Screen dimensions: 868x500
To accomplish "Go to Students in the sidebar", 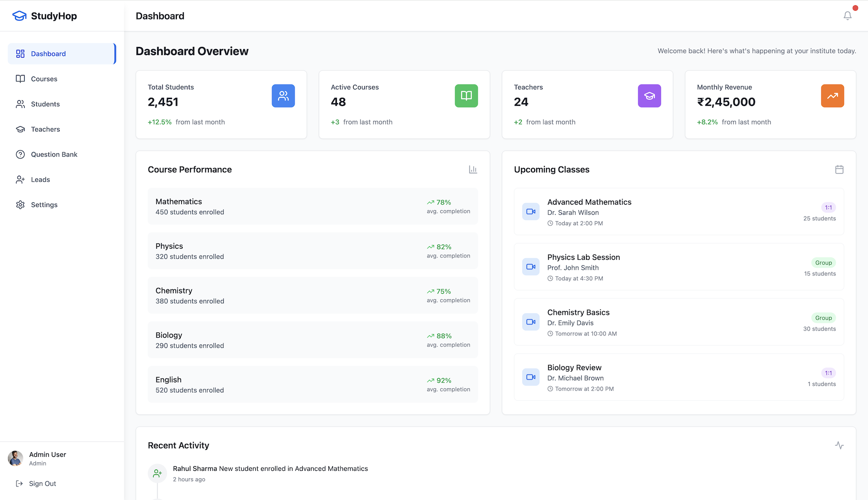I will point(45,104).
